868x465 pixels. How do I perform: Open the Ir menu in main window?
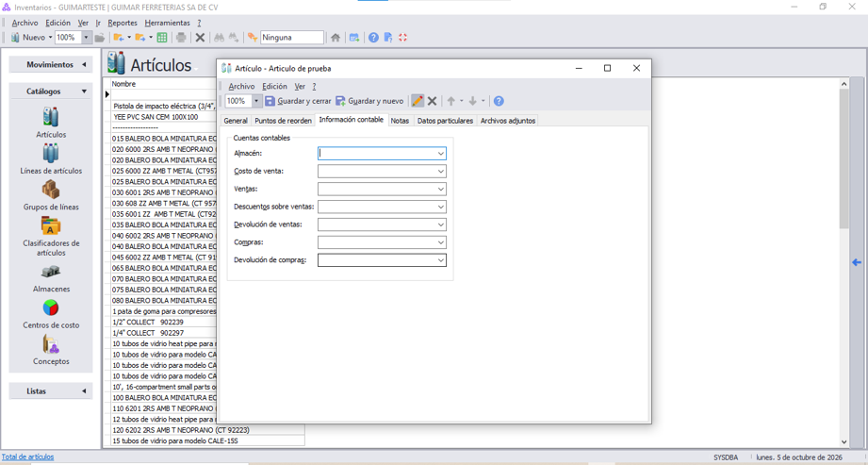click(98, 23)
